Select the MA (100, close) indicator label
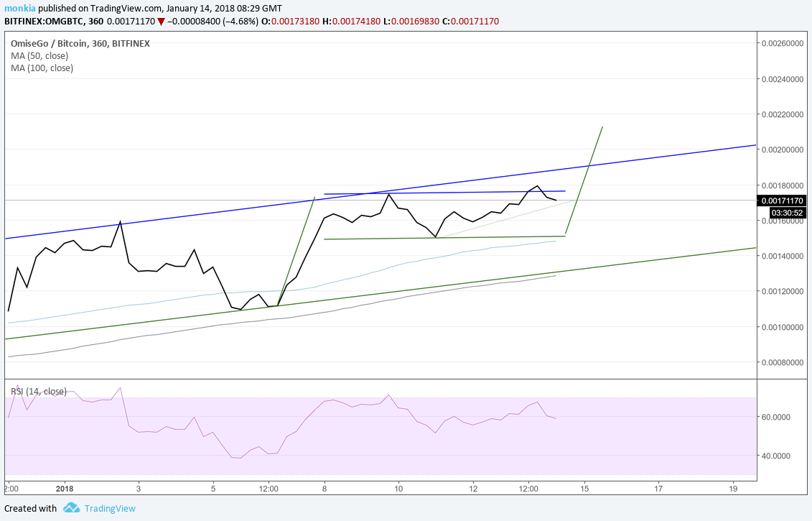 coord(42,68)
